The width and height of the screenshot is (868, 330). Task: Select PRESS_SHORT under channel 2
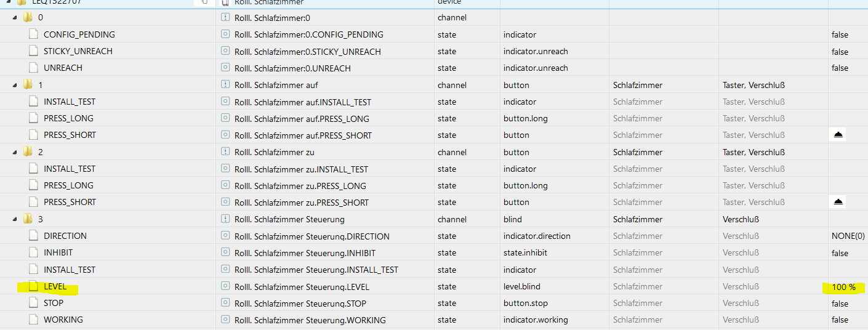[x=70, y=202]
